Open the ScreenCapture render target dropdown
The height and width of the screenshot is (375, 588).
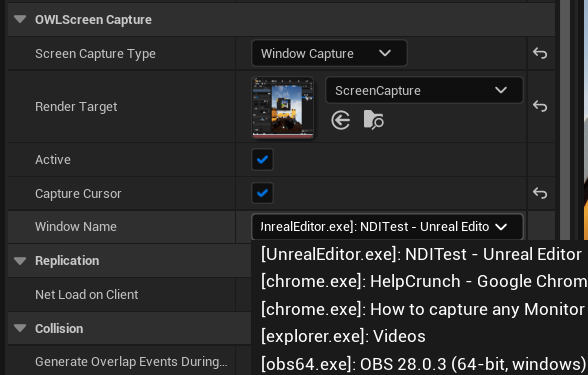click(424, 90)
